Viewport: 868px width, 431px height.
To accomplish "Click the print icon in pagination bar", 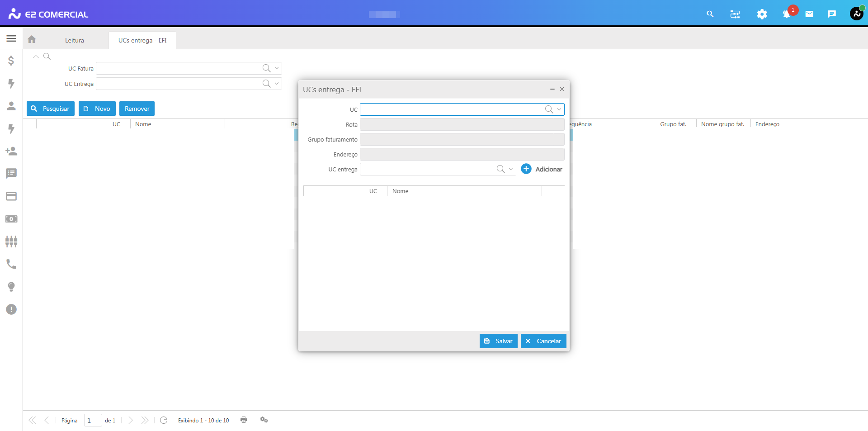I will point(244,420).
